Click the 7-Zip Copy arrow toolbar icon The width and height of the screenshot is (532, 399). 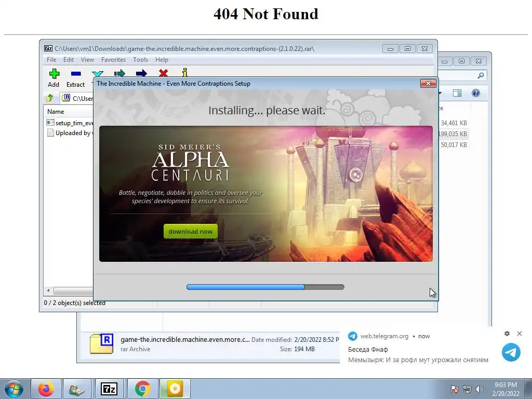(119, 73)
